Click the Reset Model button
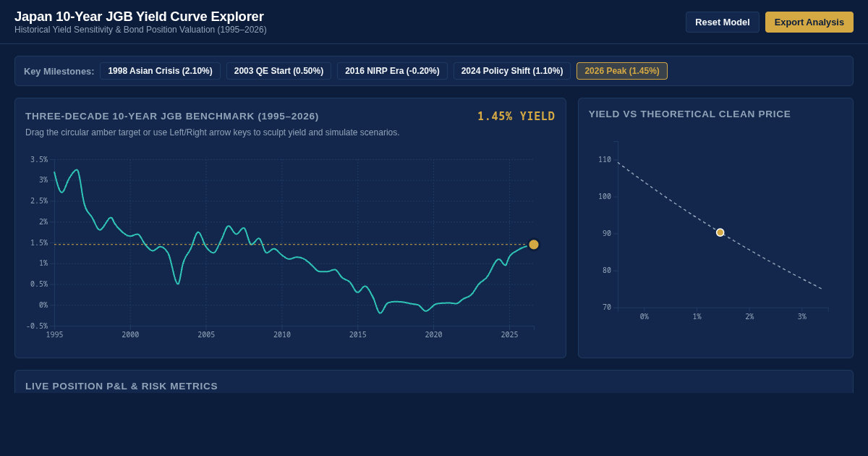The height and width of the screenshot is (456, 868). coord(722,22)
